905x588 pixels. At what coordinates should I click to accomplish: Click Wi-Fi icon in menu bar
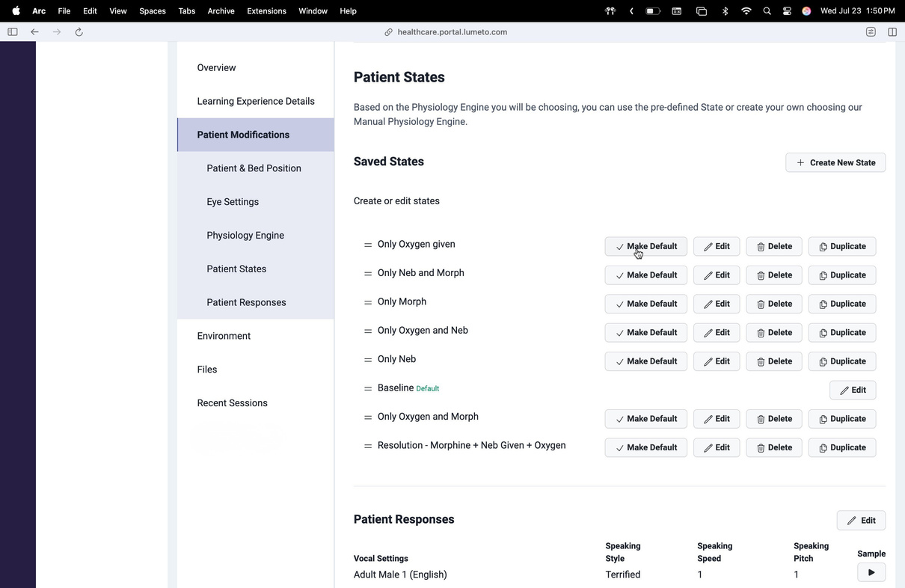coord(746,11)
